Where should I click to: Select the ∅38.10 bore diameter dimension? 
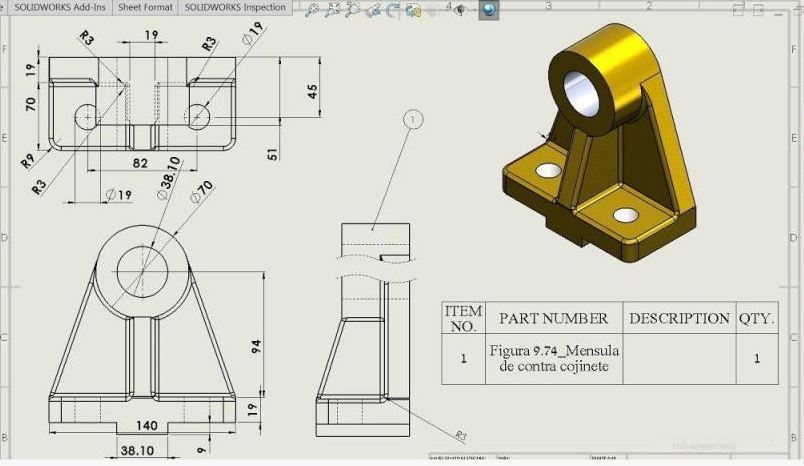170,178
